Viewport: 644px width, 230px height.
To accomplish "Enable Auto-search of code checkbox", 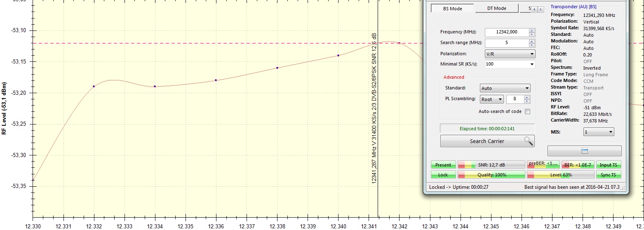I will tap(527, 111).
